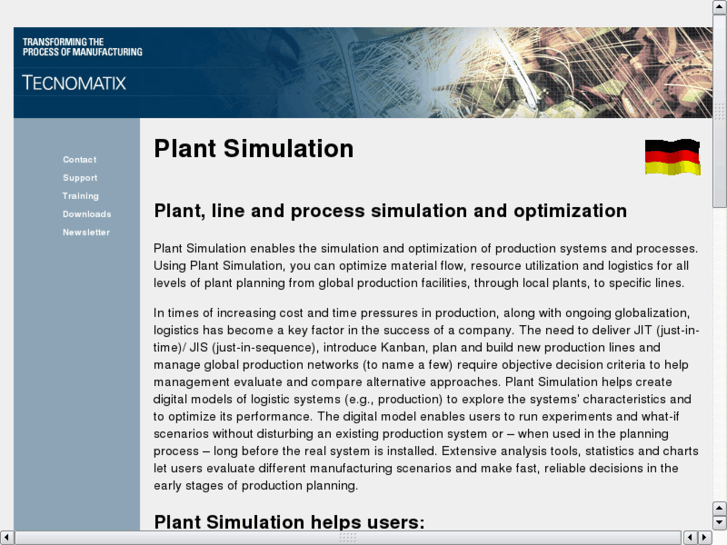Image resolution: width=727 pixels, height=545 pixels.
Task: Click the Tecnomatix logo in banner
Action: click(x=74, y=83)
